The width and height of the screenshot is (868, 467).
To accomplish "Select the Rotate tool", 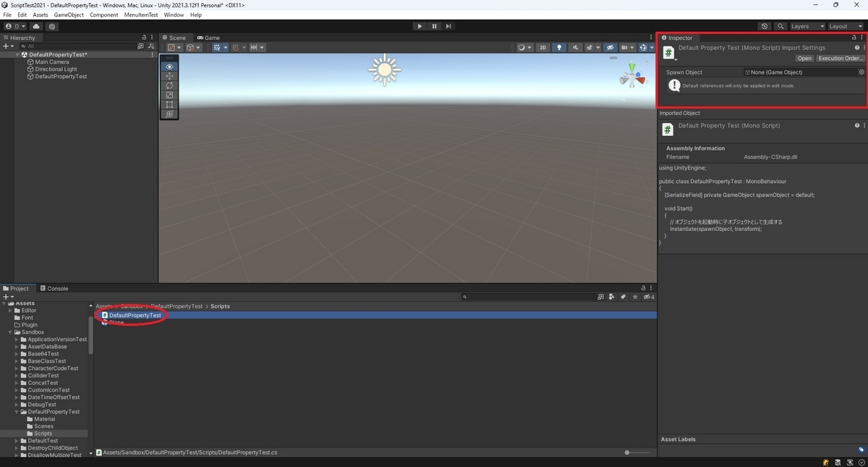I will [169, 85].
